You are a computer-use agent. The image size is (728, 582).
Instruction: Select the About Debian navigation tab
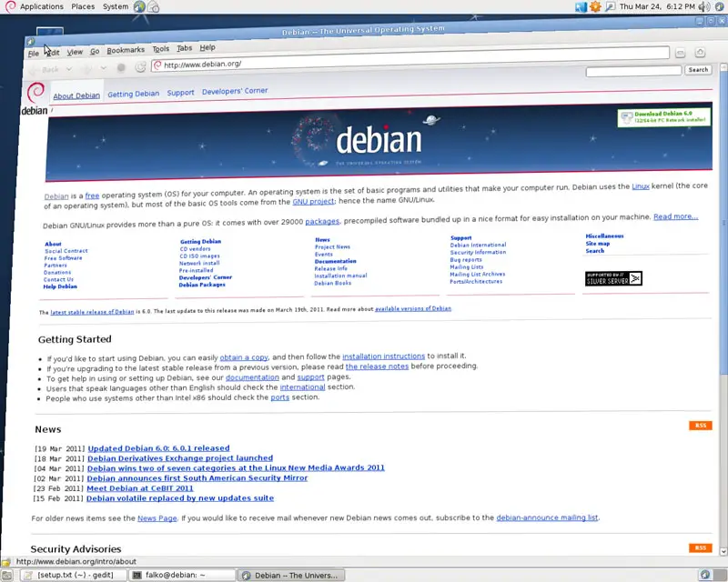(76, 96)
